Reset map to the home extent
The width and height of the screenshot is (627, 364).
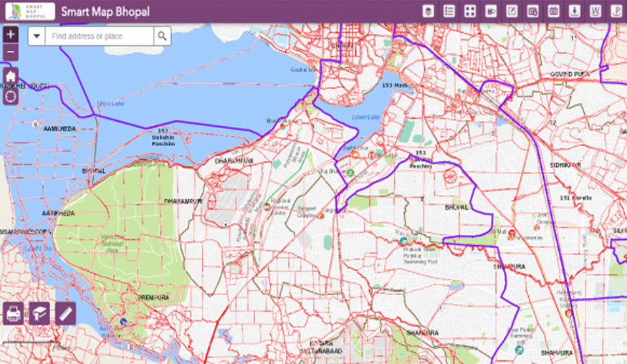click(x=11, y=76)
